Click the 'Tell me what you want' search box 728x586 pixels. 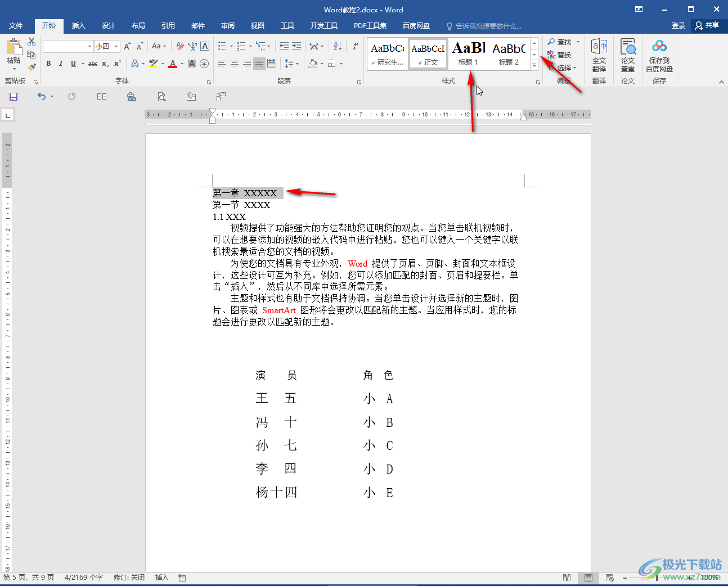click(x=484, y=26)
